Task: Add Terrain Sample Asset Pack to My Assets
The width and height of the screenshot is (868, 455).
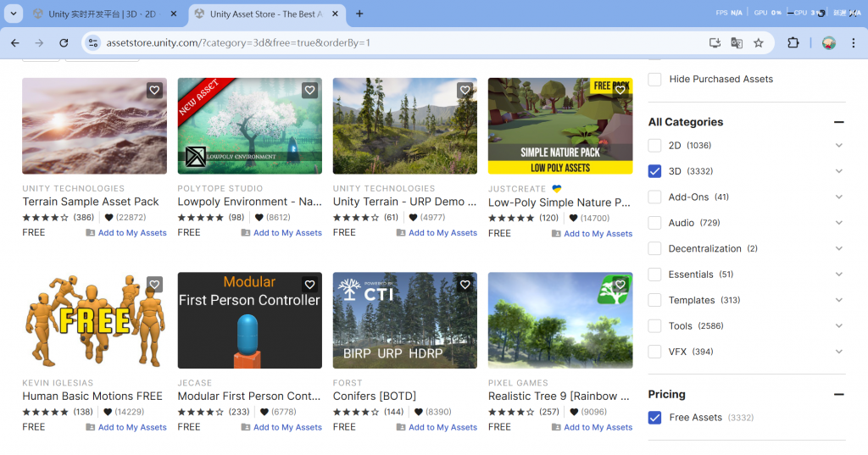Action: pos(126,233)
